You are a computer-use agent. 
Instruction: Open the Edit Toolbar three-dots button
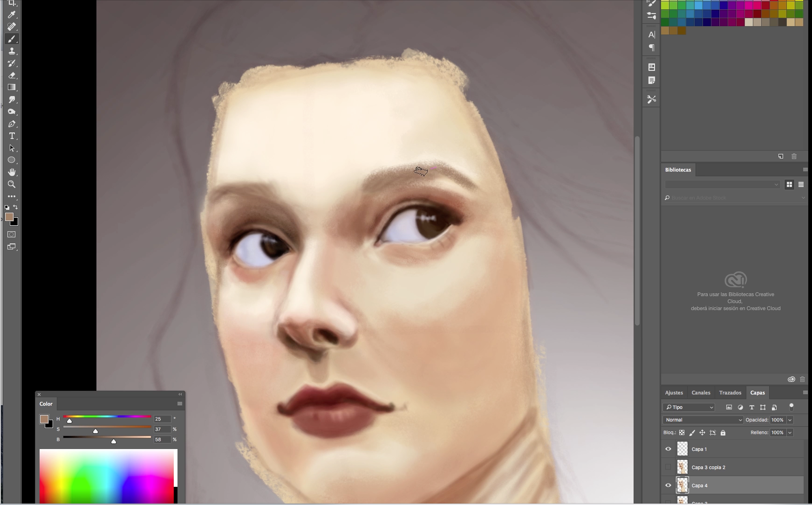coord(12,196)
